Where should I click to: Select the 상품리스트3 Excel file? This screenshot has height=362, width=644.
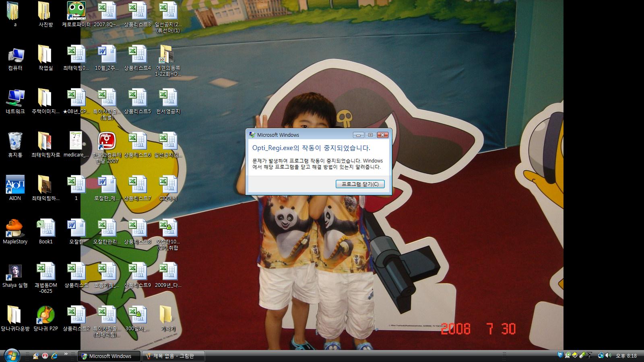137,15
